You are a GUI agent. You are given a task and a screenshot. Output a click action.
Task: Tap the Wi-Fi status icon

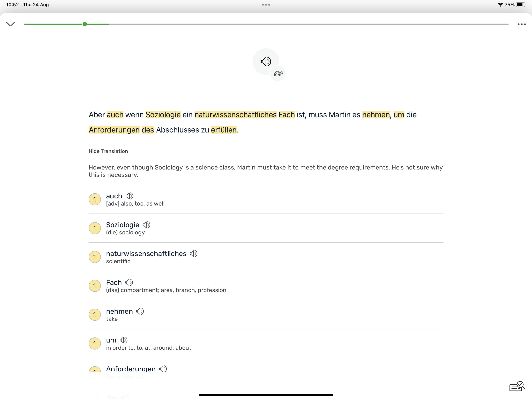500,4
